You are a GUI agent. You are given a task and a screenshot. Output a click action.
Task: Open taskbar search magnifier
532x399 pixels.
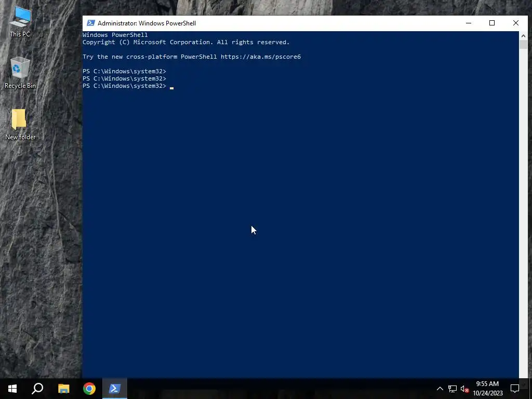[x=37, y=389]
